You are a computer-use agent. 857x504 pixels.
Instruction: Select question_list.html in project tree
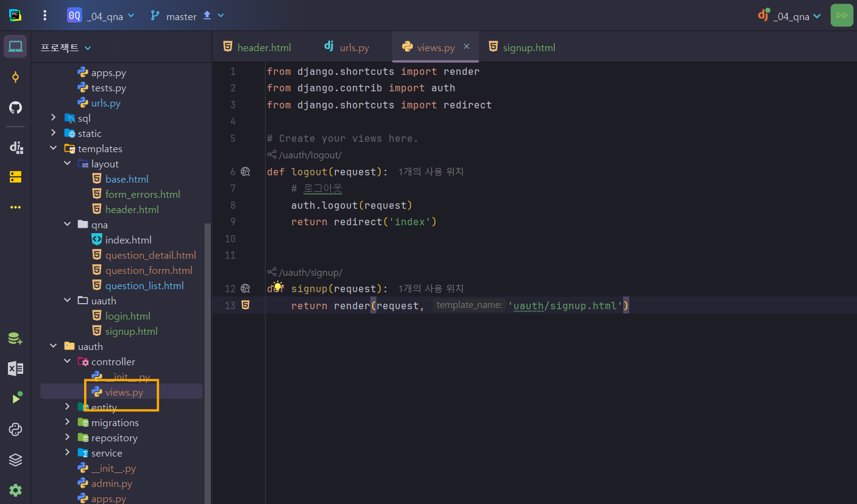(144, 285)
